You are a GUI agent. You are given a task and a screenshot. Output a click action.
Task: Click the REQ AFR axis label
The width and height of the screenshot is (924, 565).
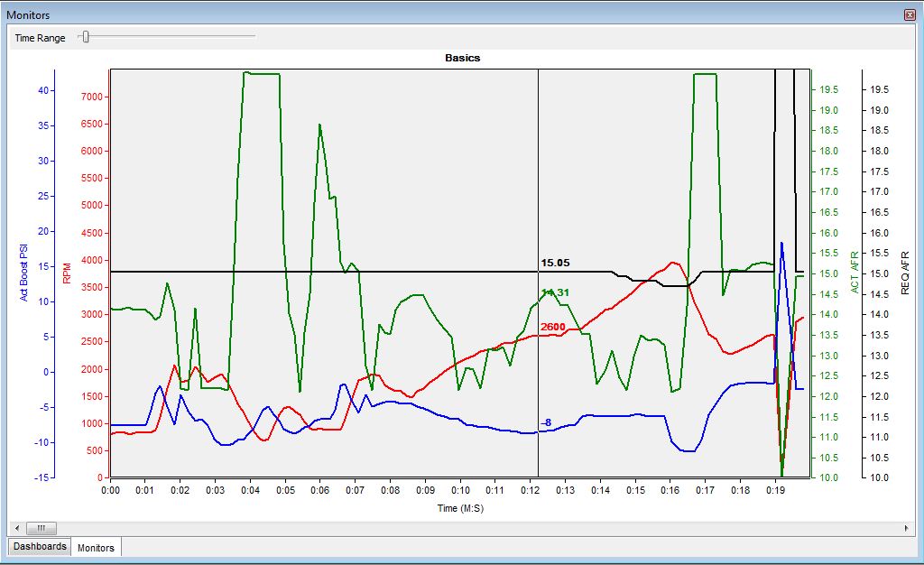coord(905,272)
